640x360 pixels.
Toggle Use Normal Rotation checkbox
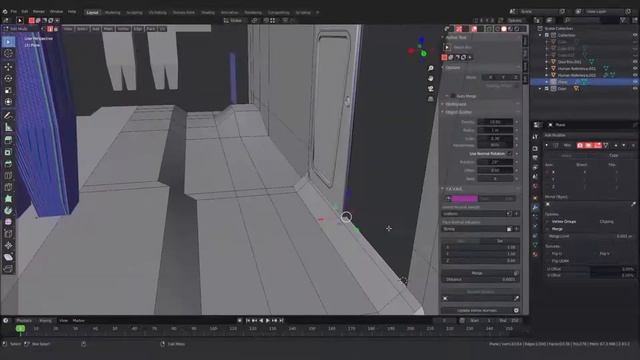509,153
